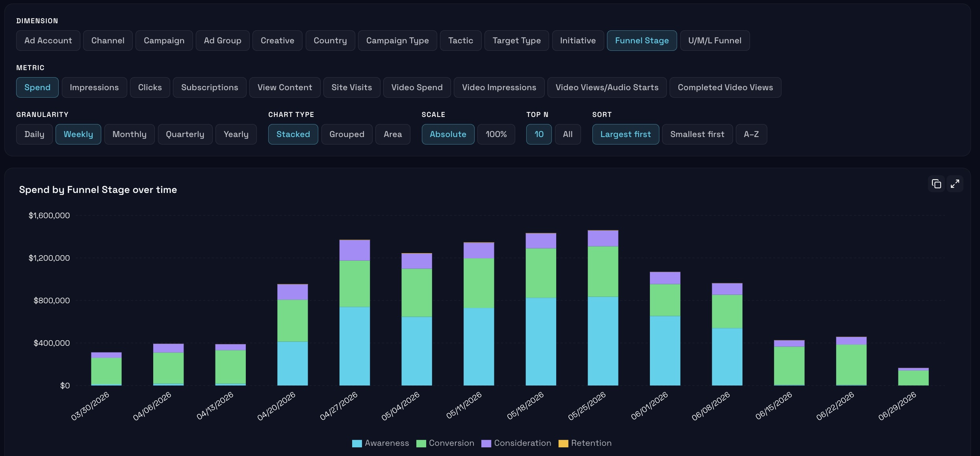Viewport: 980px width, 456px height.
Task: Click the $1,600,000 y-axis label
Action: point(49,215)
